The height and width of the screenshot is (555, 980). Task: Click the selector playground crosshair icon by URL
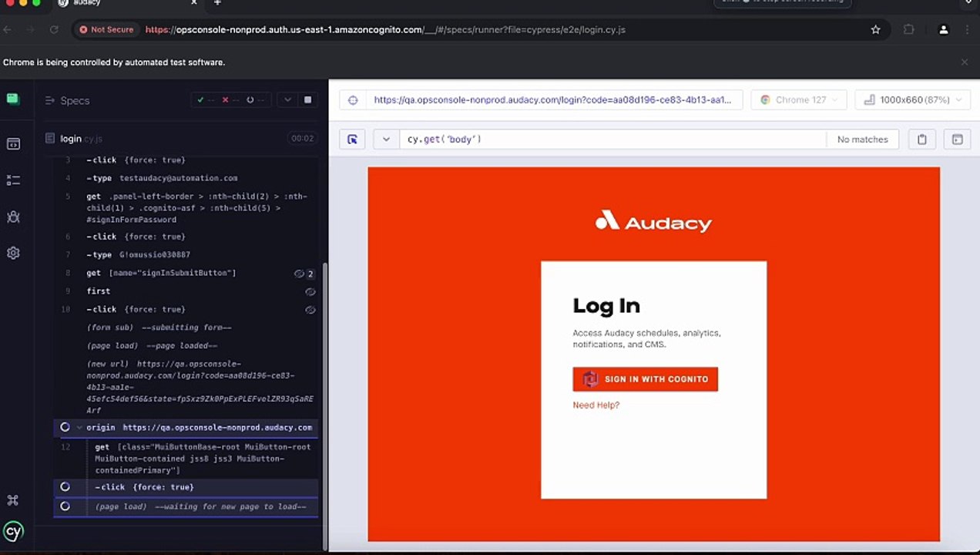pyautogui.click(x=353, y=99)
